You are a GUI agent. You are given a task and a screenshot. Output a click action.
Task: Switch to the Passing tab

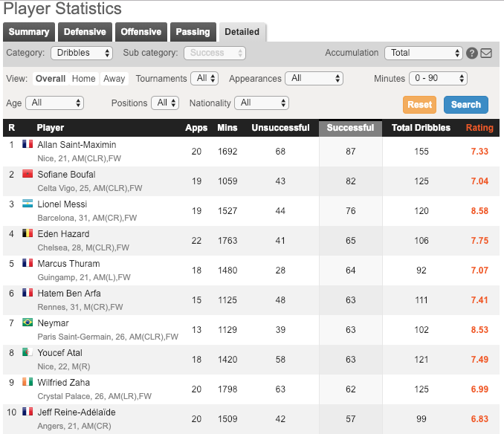(x=193, y=32)
